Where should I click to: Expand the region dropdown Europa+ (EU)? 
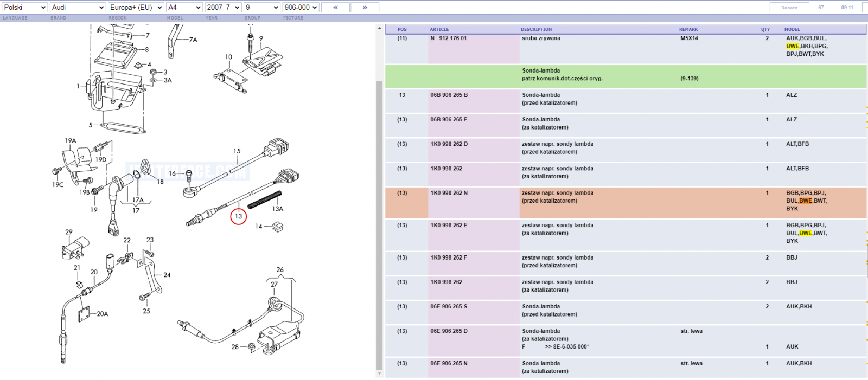136,7
